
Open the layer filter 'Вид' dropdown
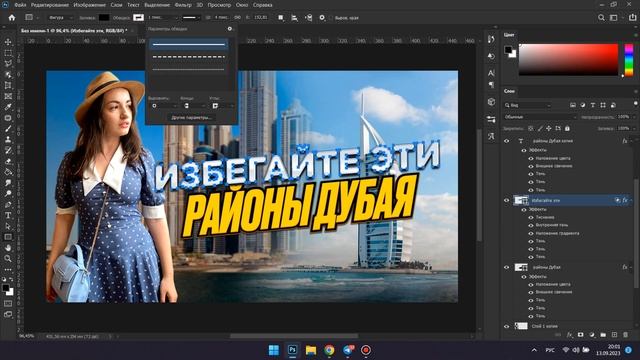pyautogui.click(x=528, y=105)
